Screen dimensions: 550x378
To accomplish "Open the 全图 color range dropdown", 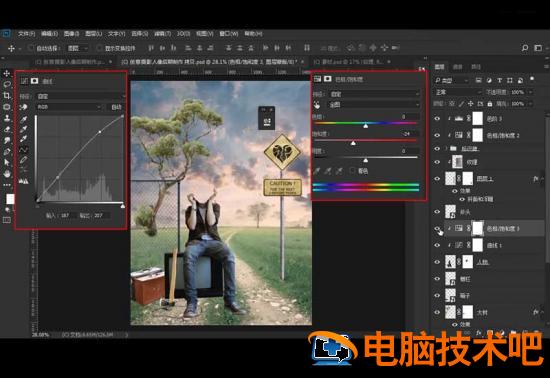I will pyautogui.click(x=374, y=104).
